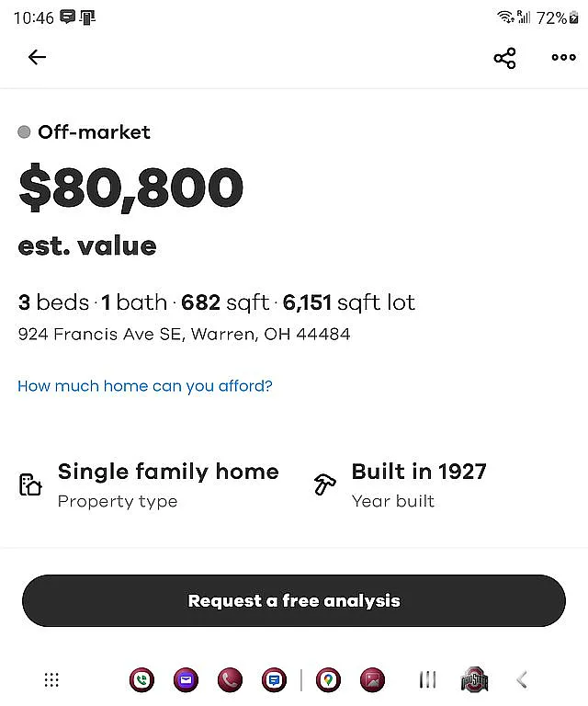Open the purple email app icon
The width and height of the screenshot is (588, 706).
[186, 680]
